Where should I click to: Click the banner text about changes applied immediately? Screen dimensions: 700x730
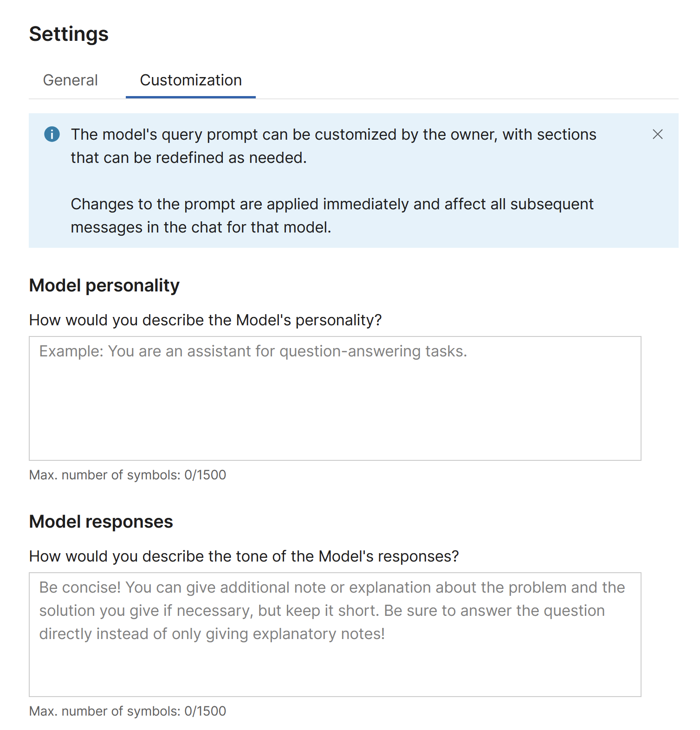(332, 216)
